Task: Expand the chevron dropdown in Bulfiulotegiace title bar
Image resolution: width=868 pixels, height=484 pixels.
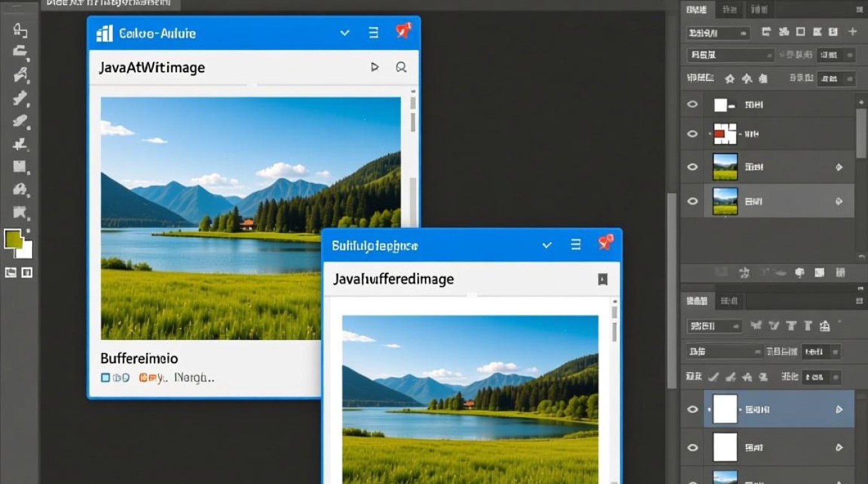Action: pyautogui.click(x=547, y=245)
